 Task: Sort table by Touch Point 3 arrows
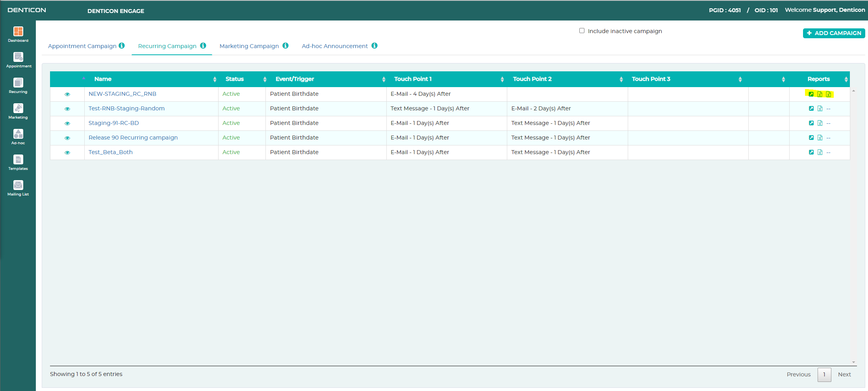pos(740,79)
